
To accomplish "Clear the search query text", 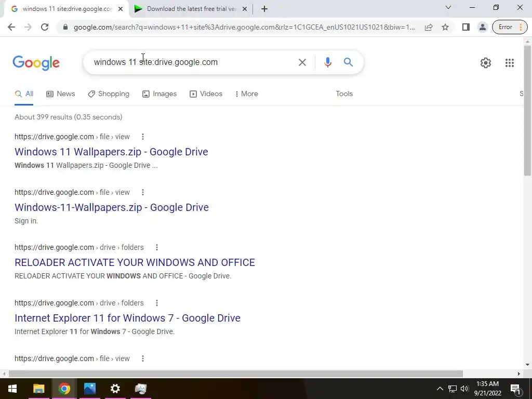I will click(x=302, y=62).
